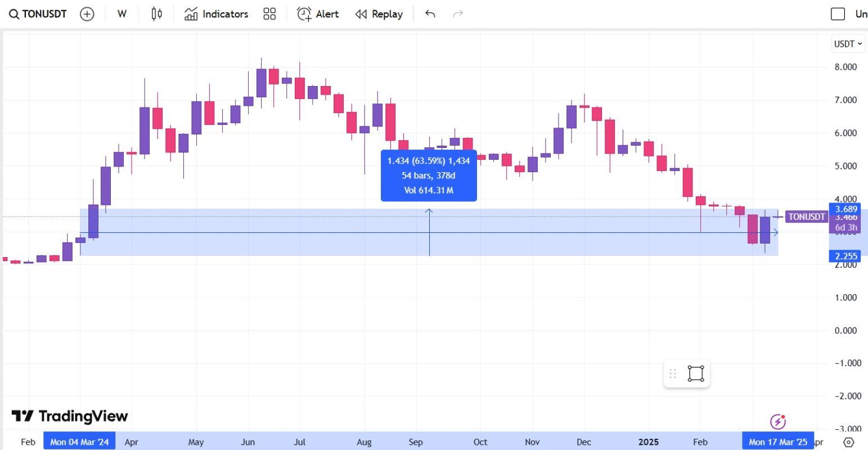This screenshot has width=868, height=450.
Task: Open the indicator templates grid icon
Action: [x=269, y=14]
